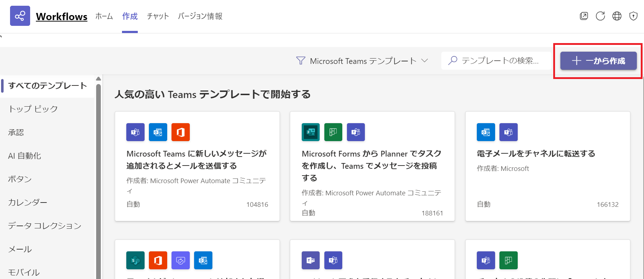Click the テンプレートの検索 search field

[x=496, y=61]
